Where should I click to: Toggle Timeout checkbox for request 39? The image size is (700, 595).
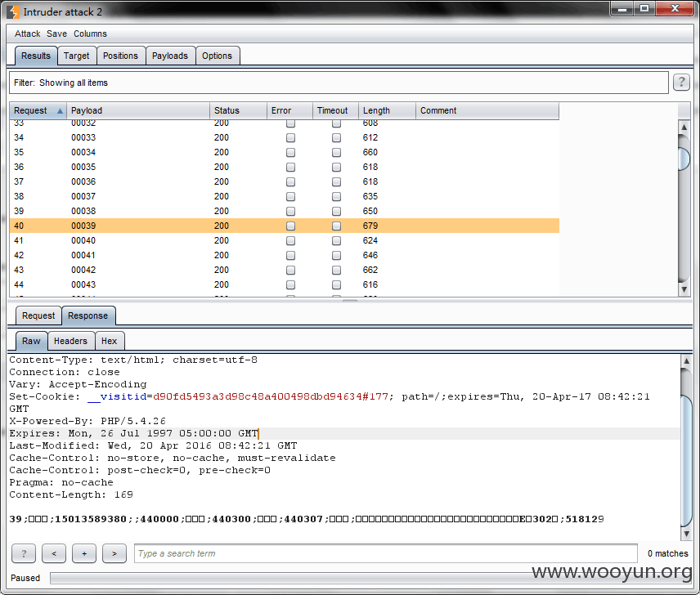tap(336, 211)
